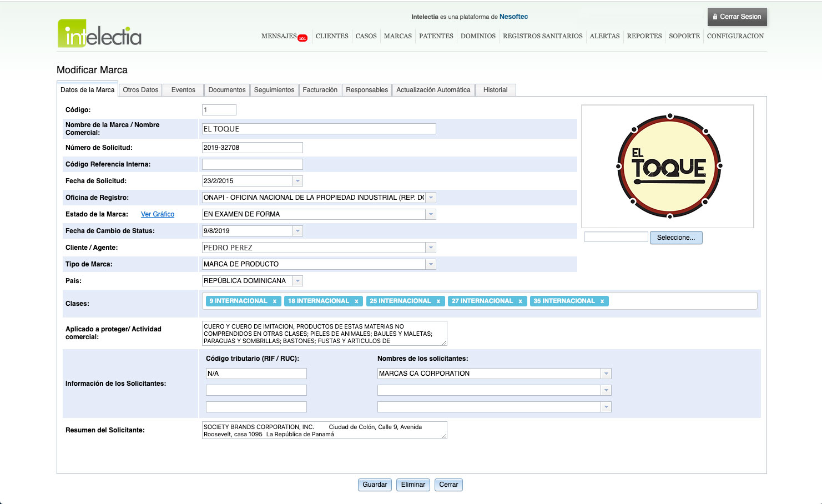Open the Fecha de Solicitud date picker
The image size is (822, 504).
(x=297, y=181)
